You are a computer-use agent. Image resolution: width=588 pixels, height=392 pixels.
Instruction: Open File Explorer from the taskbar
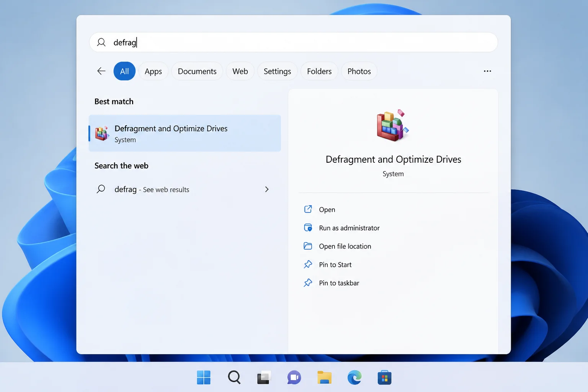coord(324,377)
